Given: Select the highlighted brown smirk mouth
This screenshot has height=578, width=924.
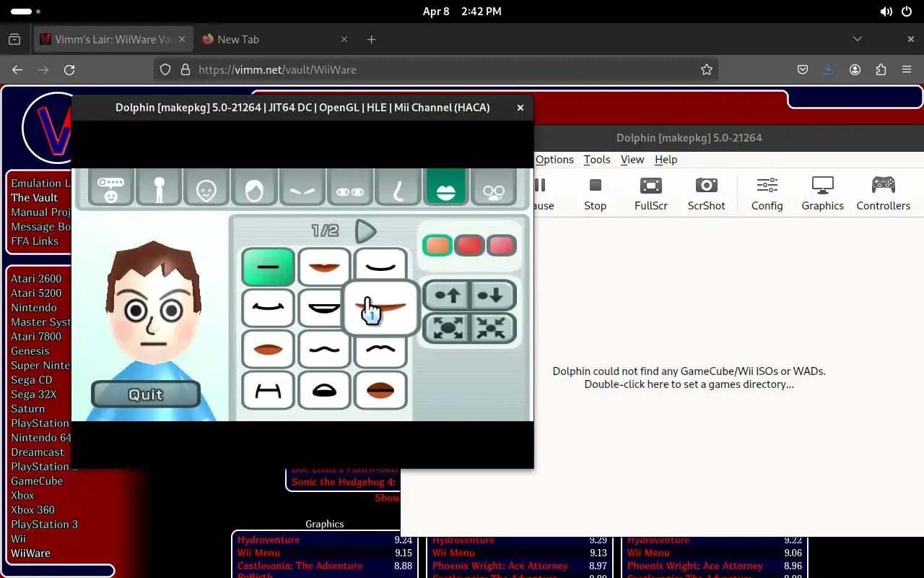Looking at the screenshot, I should [381, 308].
